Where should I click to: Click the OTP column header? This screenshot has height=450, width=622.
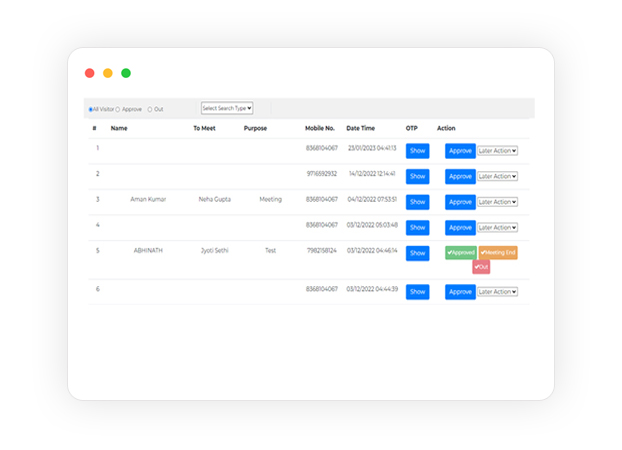(411, 128)
